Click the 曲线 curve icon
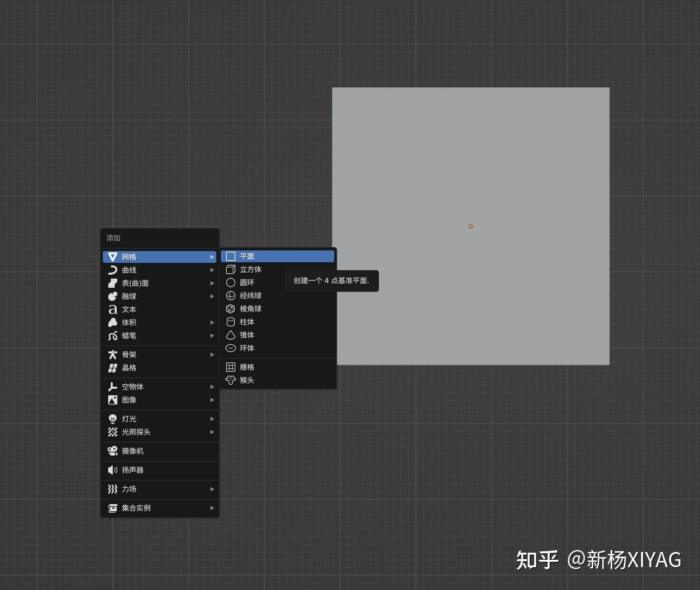This screenshot has height=590, width=700. pyautogui.click(x=113, y=270)
